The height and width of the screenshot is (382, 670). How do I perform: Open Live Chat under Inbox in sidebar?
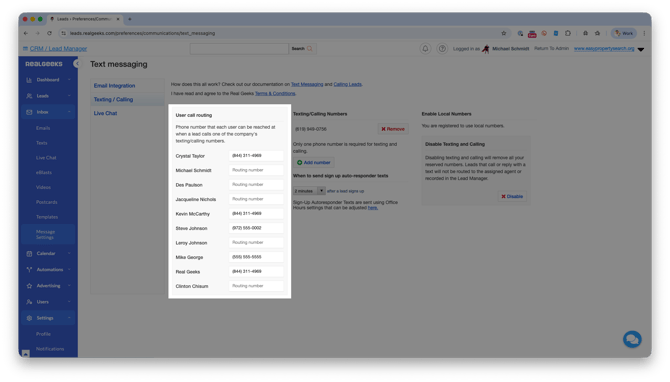[x=46, y=158]
